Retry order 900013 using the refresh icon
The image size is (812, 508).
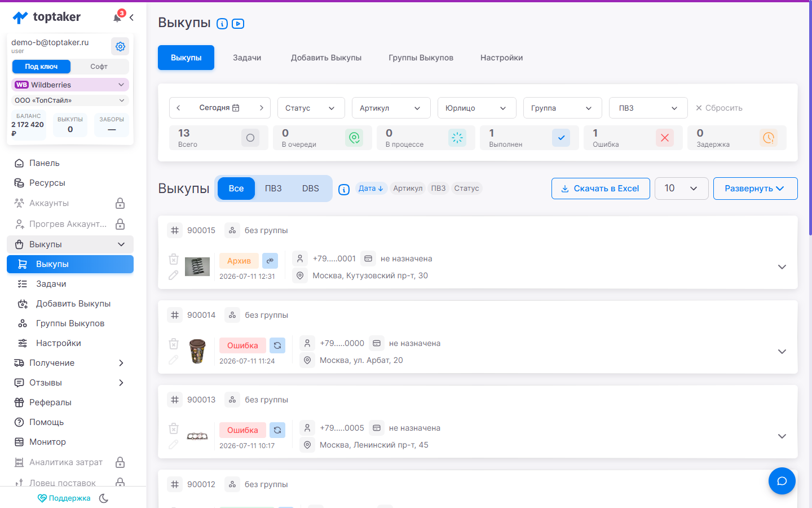[277, 430]
